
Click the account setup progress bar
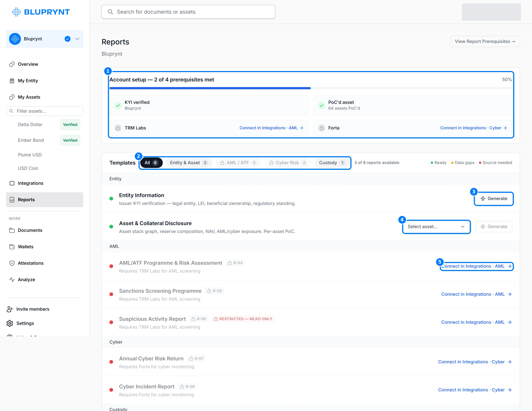pos(311,88)
